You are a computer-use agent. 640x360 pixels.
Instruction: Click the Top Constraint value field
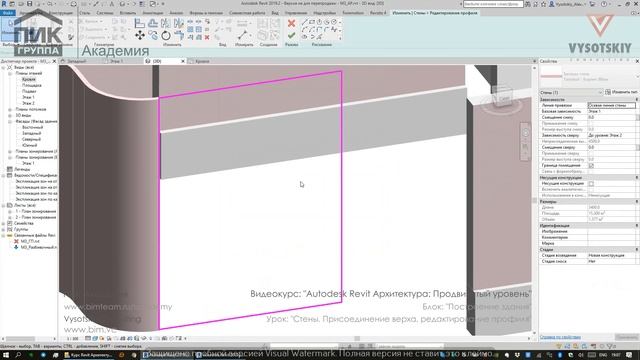tap(611, 136)
